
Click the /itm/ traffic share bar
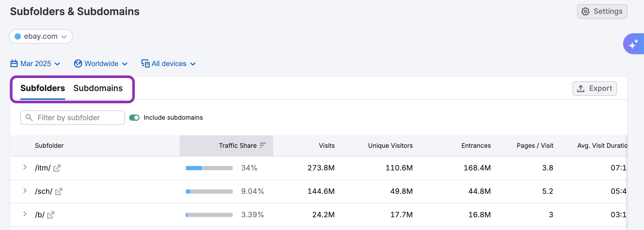pyautogui.click(x=209, y=168)
